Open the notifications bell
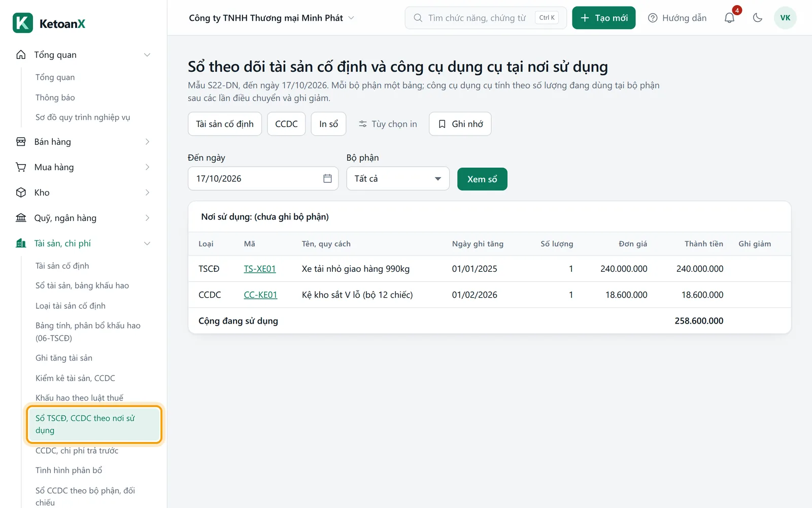This screenshot has height=508, width=812. click(x=729, y=18)
